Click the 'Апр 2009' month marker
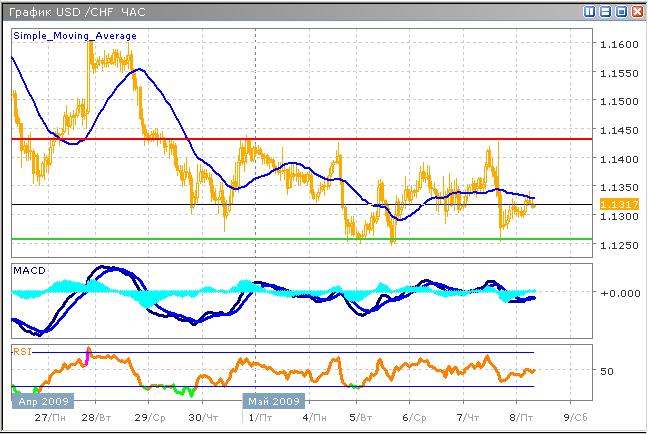Viewport: 648px width, 434px height. 40,400
